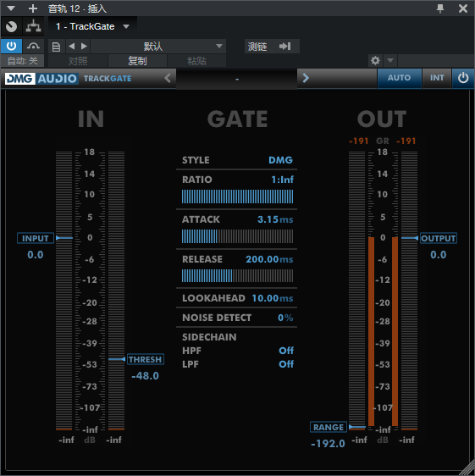Click the TrackGate preset name display
475x476 pixels.
click(x=237, y=79)
